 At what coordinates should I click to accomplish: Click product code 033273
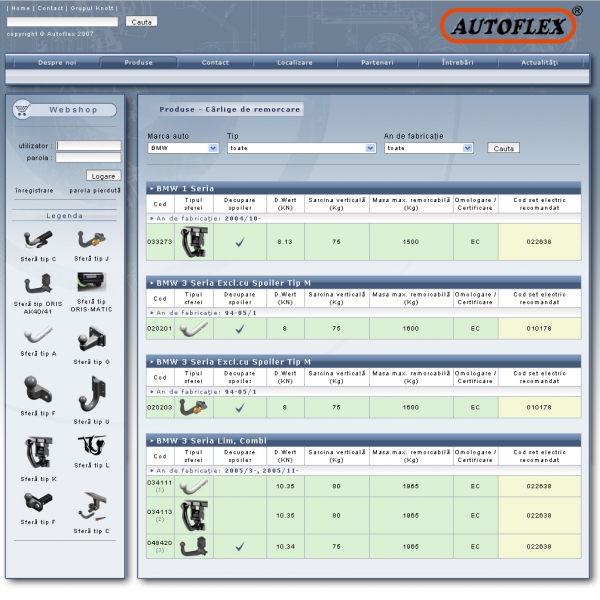pyautogui.click(x=160, y=242)
